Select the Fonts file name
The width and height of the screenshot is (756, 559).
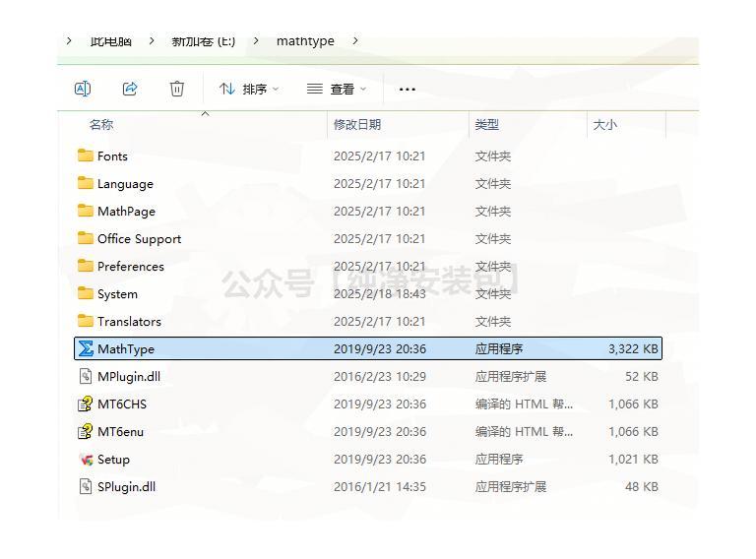point(112,156)
